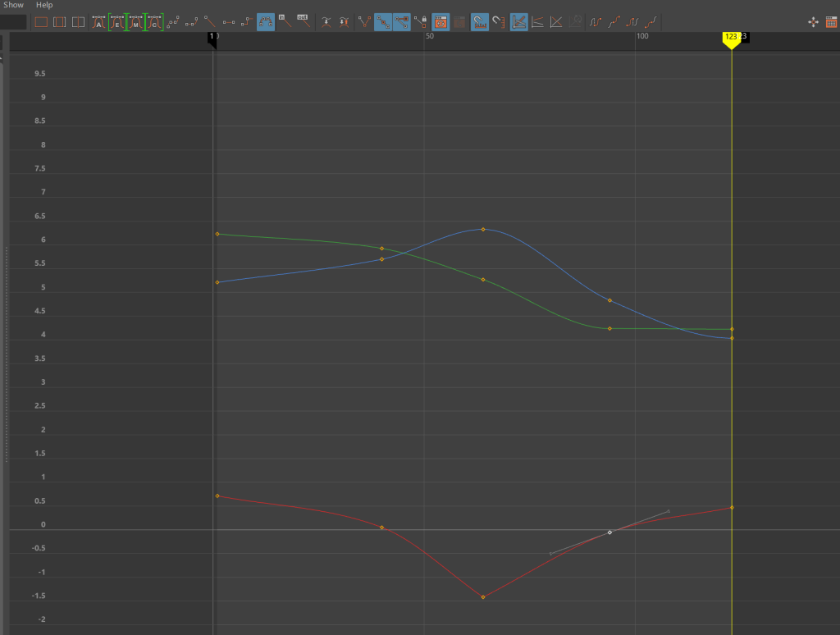Set Flat tangents
The height and width of the screenshot is (635, 840).
point(229,22)
